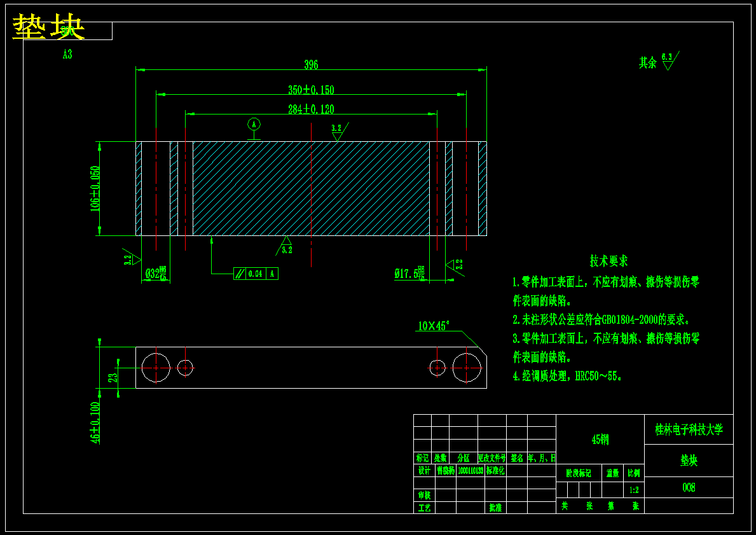Click the 23 dimension in bottom view
Screen dimensions: 756x535
(113, 378)
